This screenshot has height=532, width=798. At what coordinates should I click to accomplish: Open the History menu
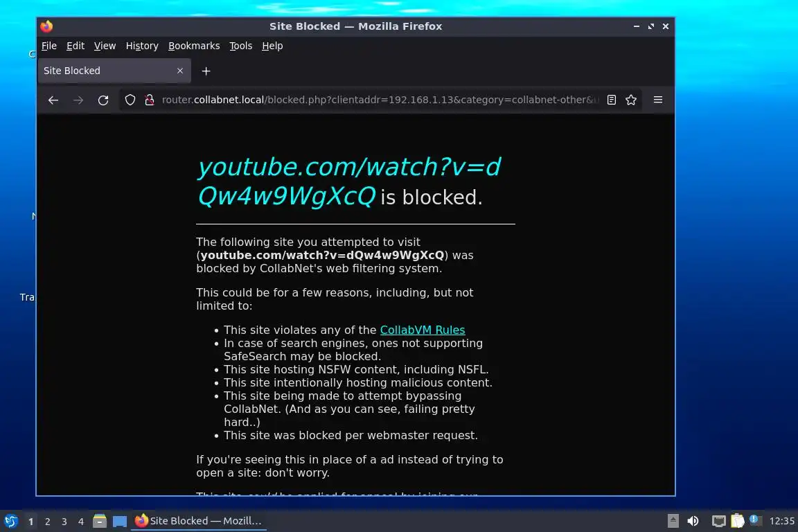tap(142, 46)
